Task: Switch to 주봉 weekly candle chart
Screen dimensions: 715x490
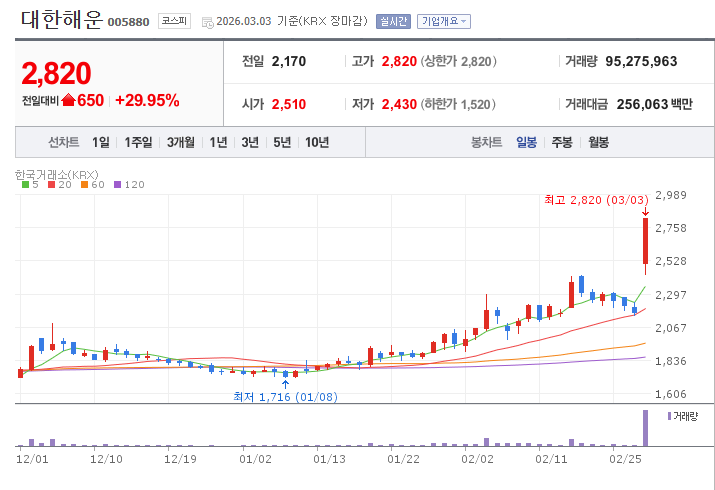Action: tap(562, 142)
